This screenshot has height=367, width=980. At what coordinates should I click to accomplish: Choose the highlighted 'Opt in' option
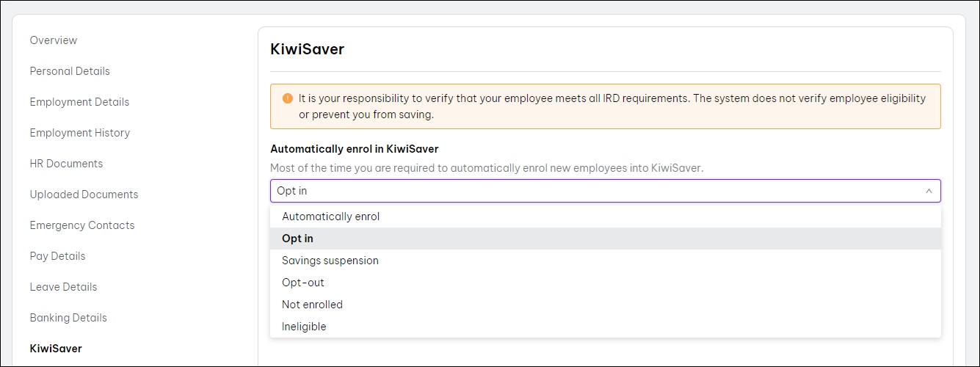[297, 239]
